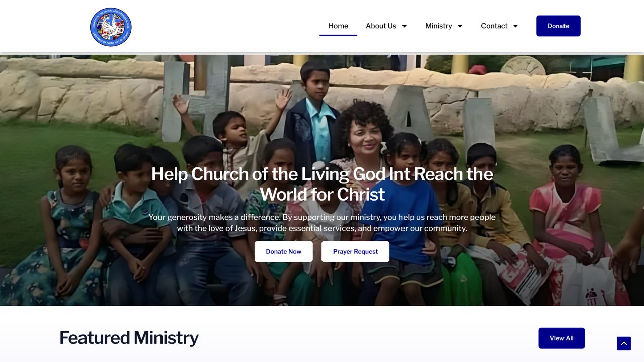Screen dimensions: 644x362
Task: Click View All featured ministries
Action: (x=561, y=338)
